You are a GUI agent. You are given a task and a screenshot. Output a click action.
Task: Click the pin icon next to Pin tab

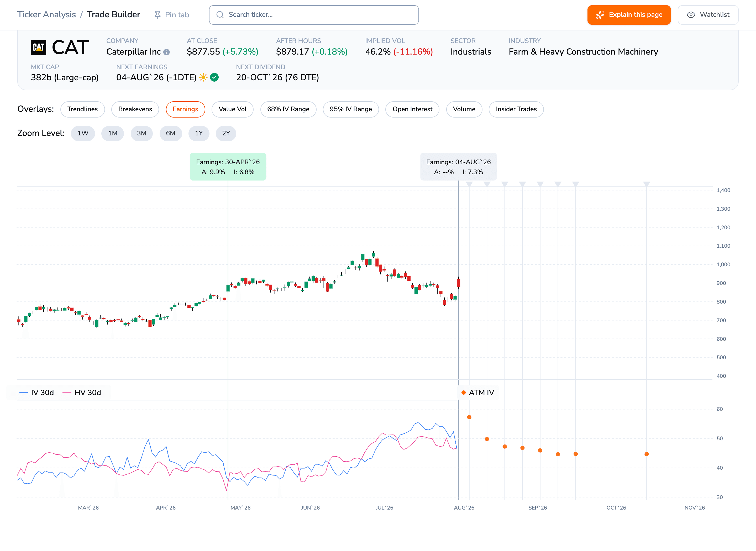pos(157,15)
